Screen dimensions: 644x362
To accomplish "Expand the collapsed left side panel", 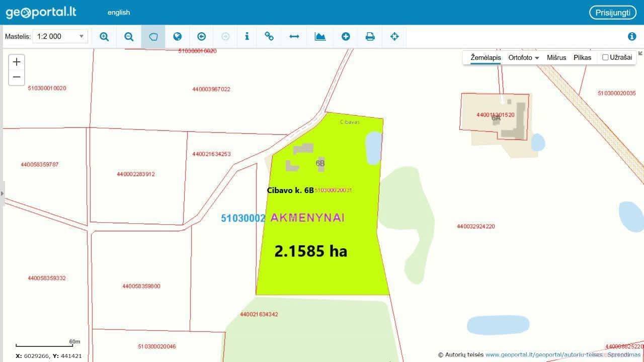I will [2, 194].
